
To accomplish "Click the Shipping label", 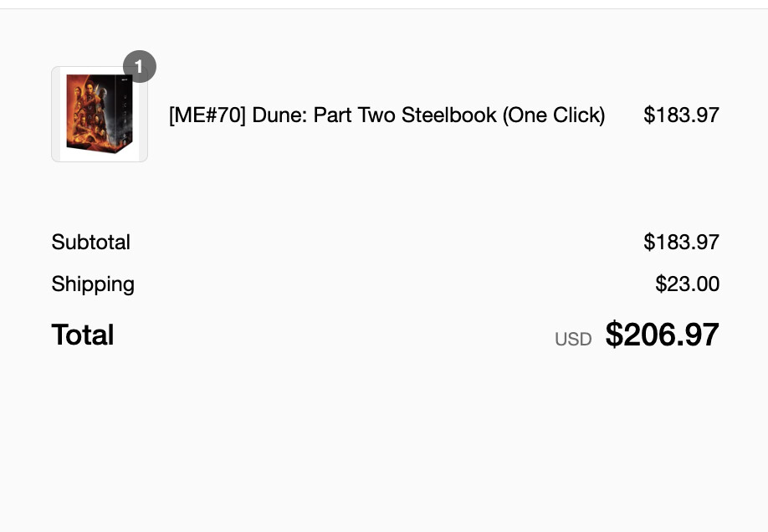I will point(93,284).
